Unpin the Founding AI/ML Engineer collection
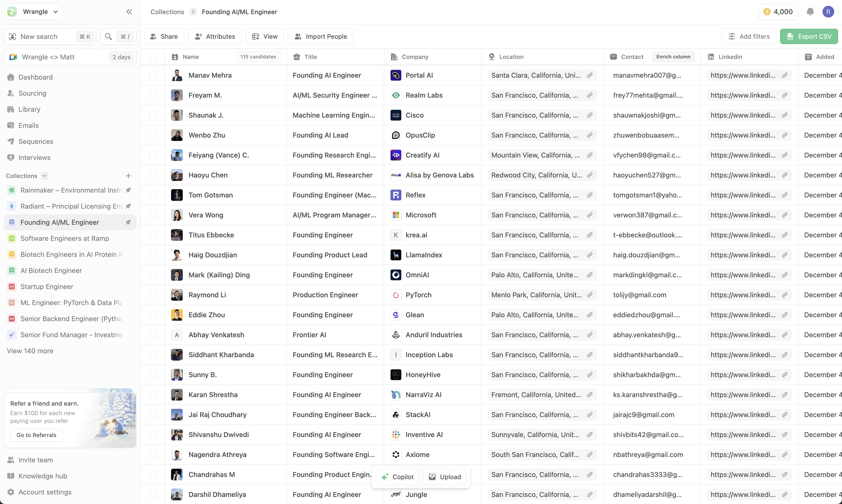Screen dimensions: 842x504 [x=128, y=223]
